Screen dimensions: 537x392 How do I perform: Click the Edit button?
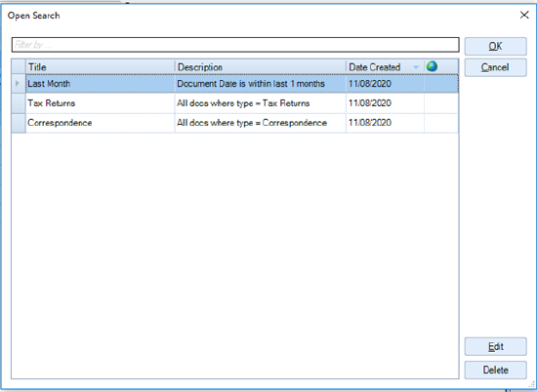point(495,347)
